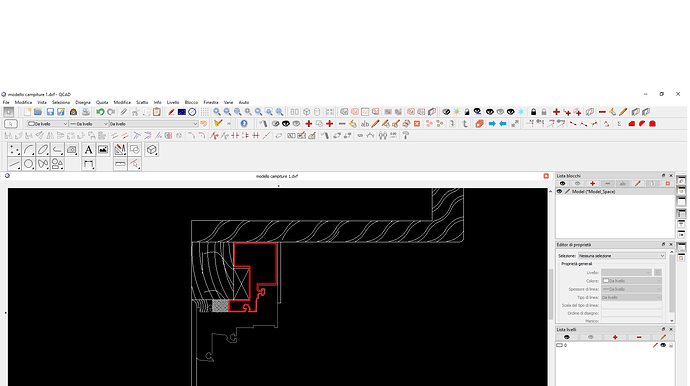The width and height of the screenshot is (690, 386).
Task: Edit block with pencil in Lista blocchi
Action: [x=638, y=184]
